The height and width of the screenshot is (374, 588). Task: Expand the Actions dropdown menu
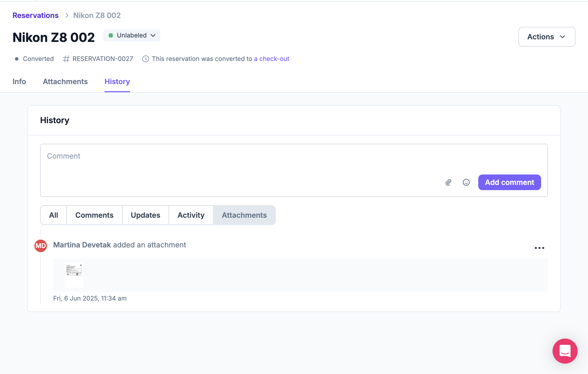(x=547, y=37)
